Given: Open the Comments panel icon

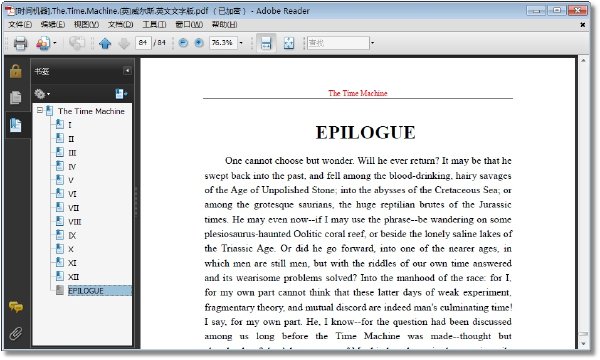Looking at the screenshot, I should (x=16, y=307).
